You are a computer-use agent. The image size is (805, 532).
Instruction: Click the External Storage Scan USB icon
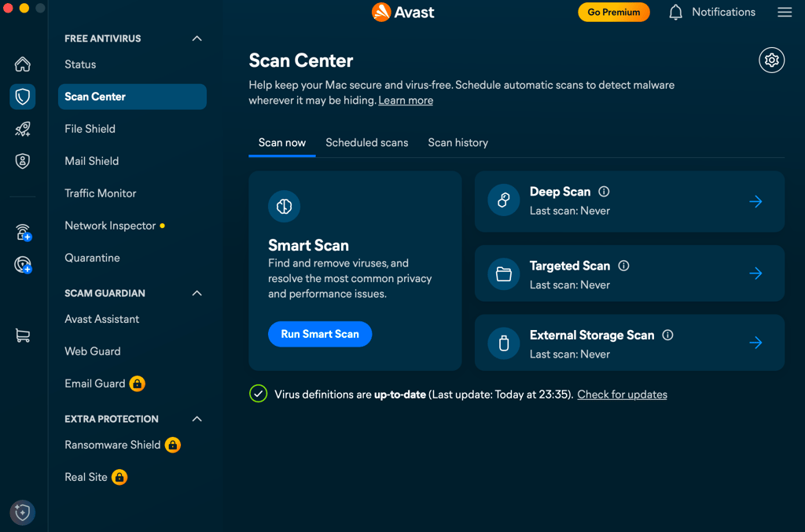click(x=504, y=343)
